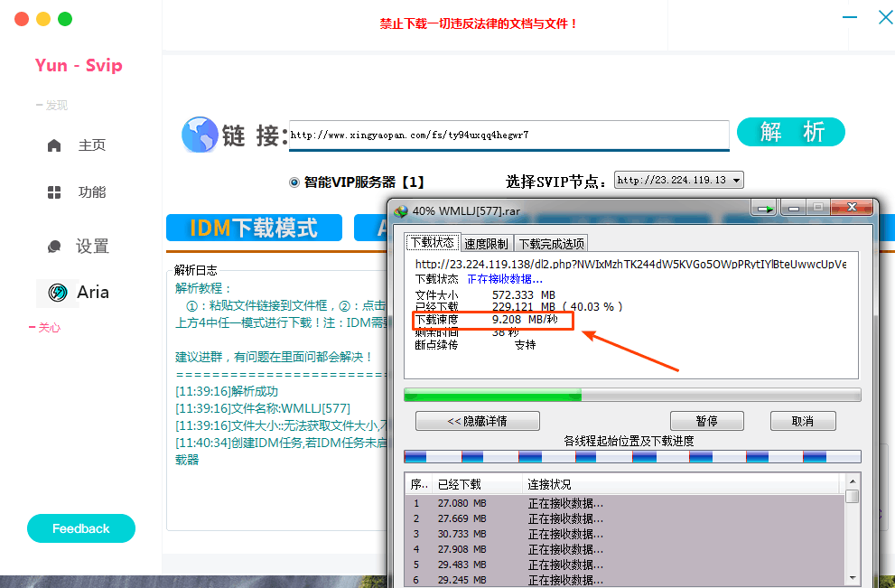This screenshot has width=895, height=588.
Task: Click scroll up arrow in connection list
Action: click(x=853, y=481)
